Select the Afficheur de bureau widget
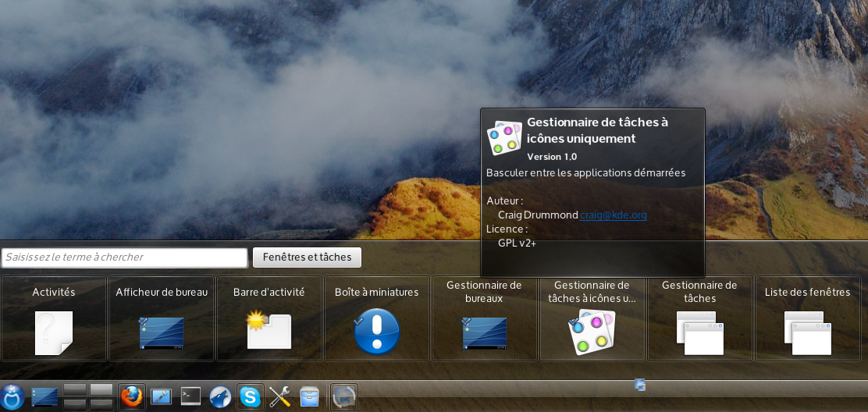This screenshot has width=868, height=412. [161, 318]
